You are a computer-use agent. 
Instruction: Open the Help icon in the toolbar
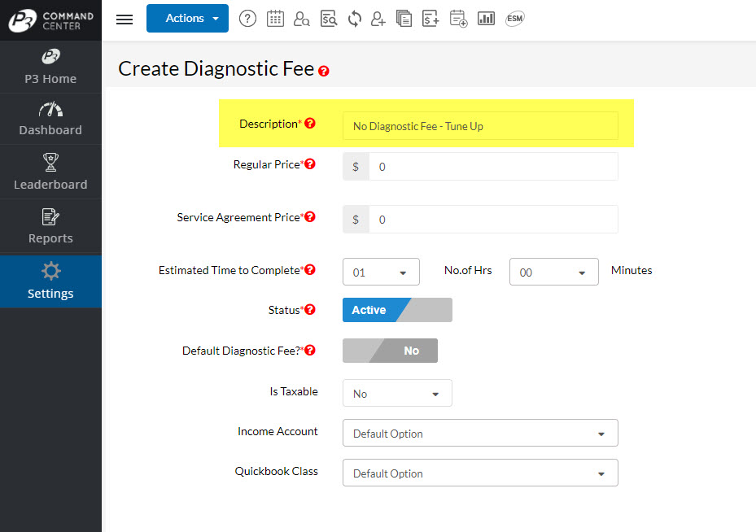click(x=247, y=18)
